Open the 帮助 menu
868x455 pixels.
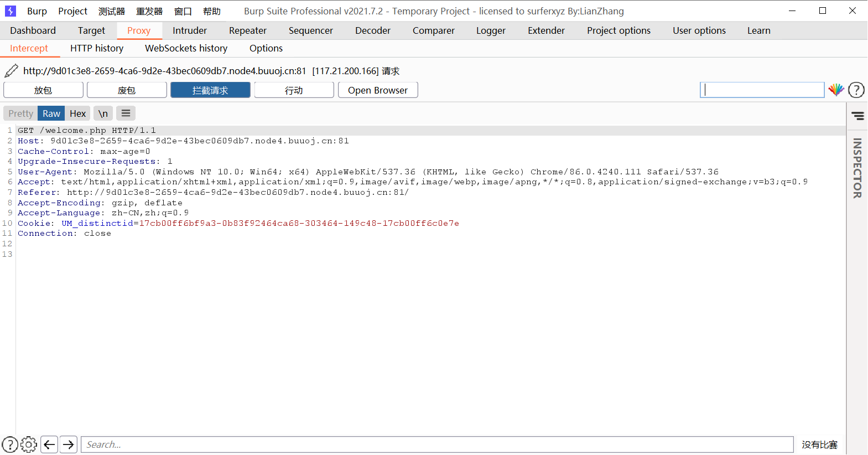click(x=212, y=11)
